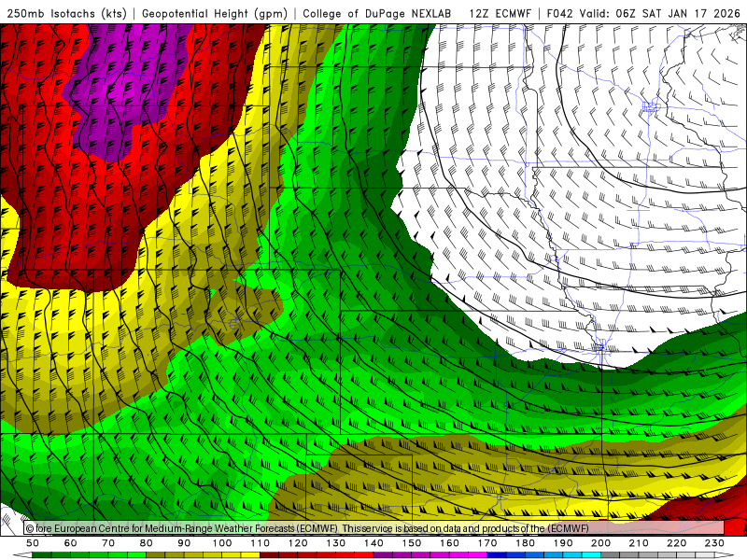747x560 pixels.
Task: Click the "50" color bar label
Action: [x=33, y=543]
